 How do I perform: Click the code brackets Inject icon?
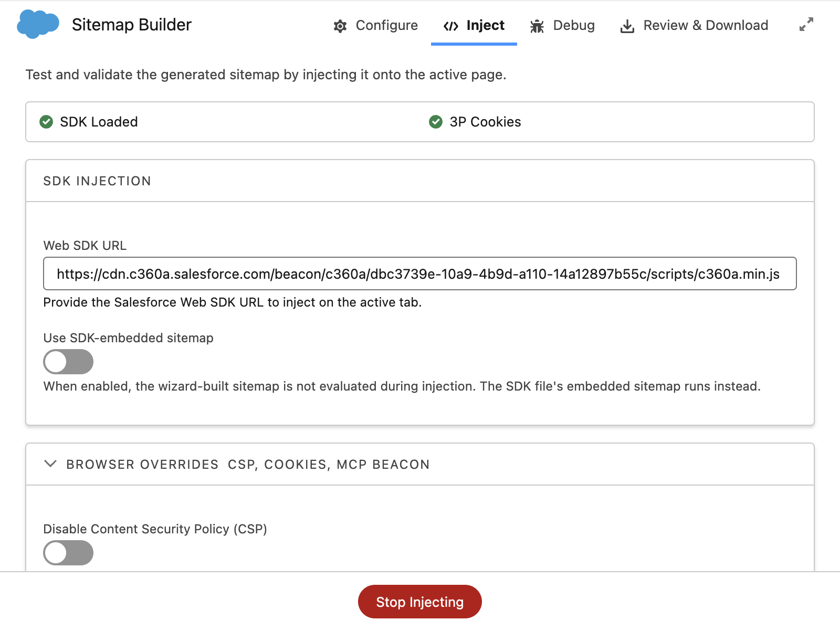[450, 25]
